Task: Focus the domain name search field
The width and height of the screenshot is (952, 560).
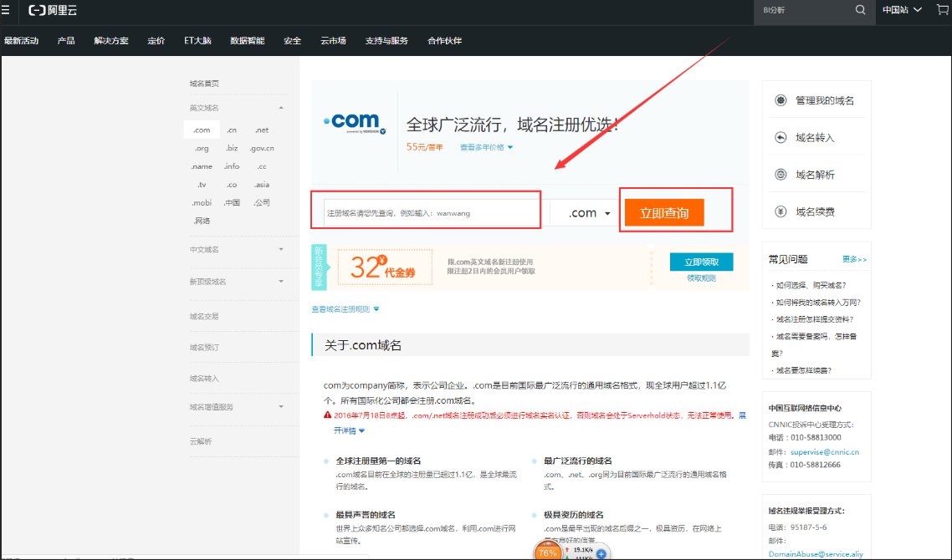Action: [432, 213]
